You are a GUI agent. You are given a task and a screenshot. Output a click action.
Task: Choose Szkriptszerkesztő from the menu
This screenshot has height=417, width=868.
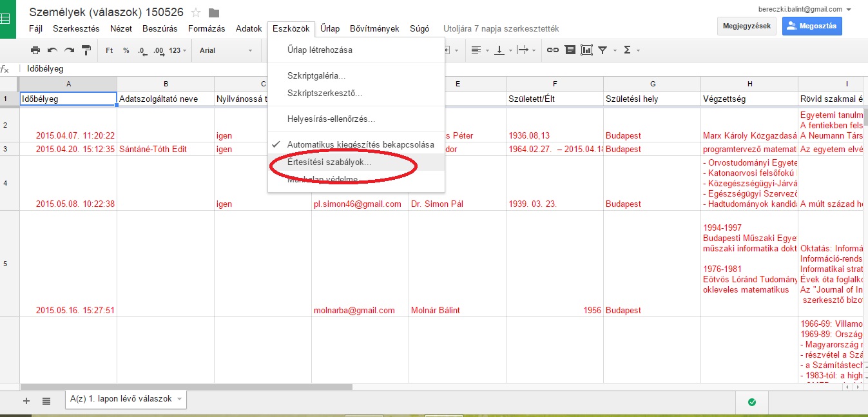coord(324,93)
